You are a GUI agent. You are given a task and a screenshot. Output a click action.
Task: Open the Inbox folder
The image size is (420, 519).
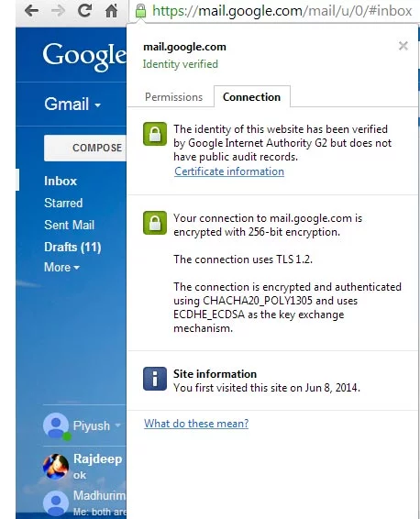61,181
